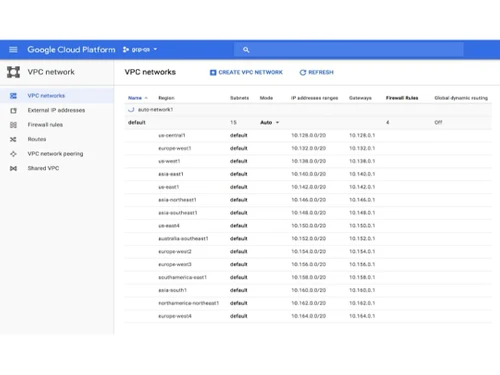500x375 pixels.
Task: Click the Off dynamic routing value
Action: (438, 122)
